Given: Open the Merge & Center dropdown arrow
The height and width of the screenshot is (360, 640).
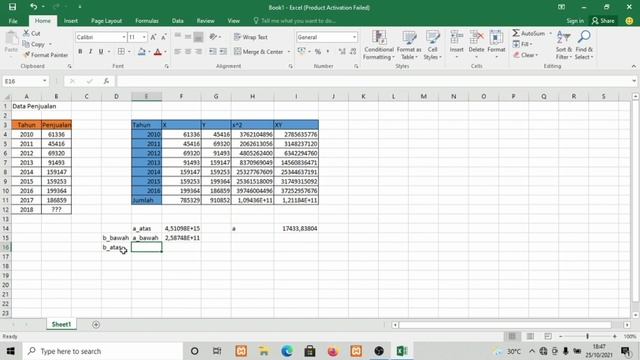Looking at the screenshot, I should pos(289,52).
